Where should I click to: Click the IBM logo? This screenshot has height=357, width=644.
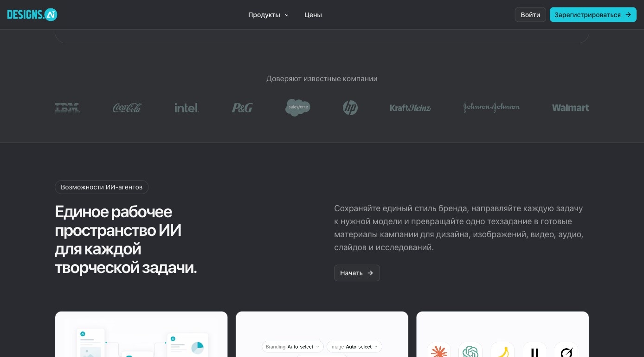[x=68, y=108]
